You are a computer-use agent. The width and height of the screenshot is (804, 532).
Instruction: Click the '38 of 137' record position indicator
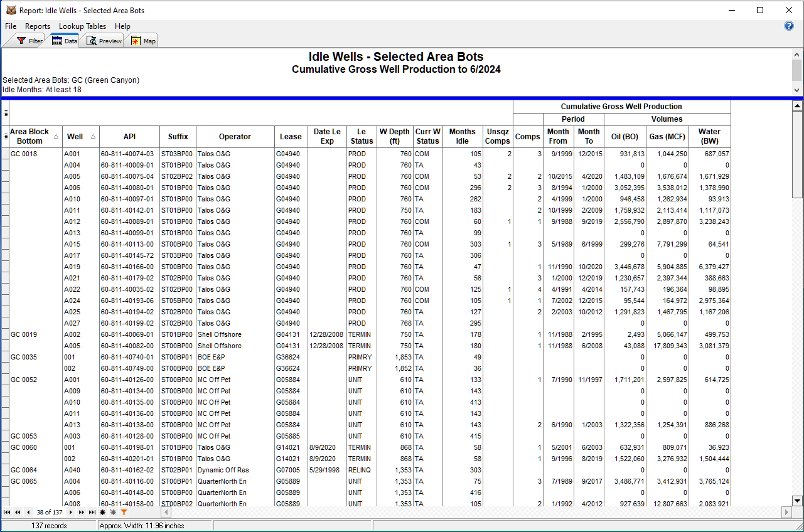click(x=50, y=513)
